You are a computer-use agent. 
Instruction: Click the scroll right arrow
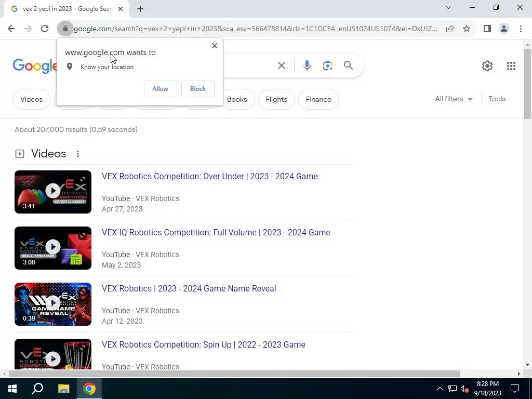tap(518, 374)
